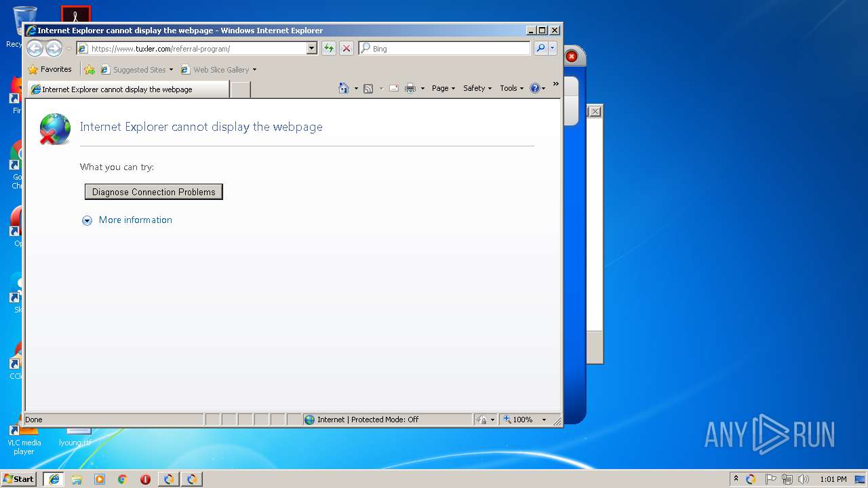
Task: Open Windows Media Player taskbar icon
Action: coord(100,479)
